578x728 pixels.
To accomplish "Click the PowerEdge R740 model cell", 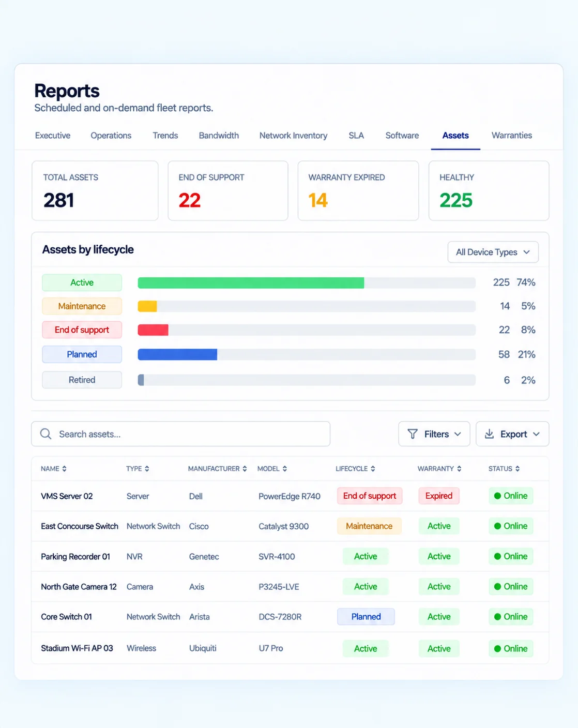I will pos(290,496).
